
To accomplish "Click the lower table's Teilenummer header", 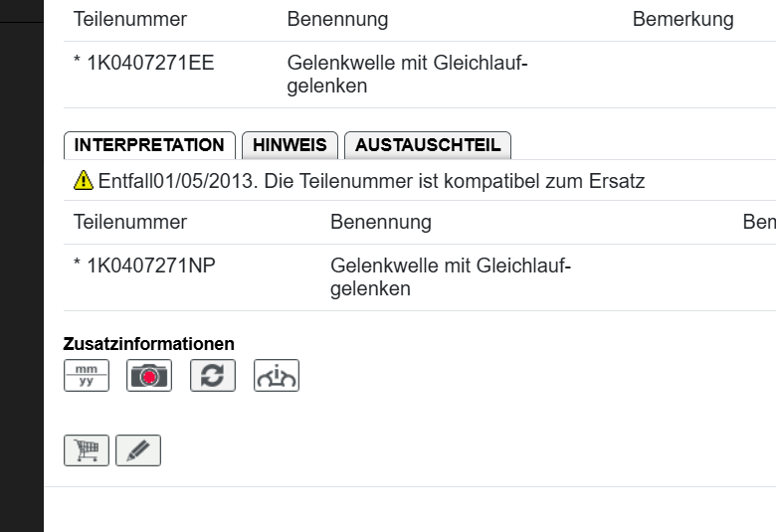I will (130, 223).
